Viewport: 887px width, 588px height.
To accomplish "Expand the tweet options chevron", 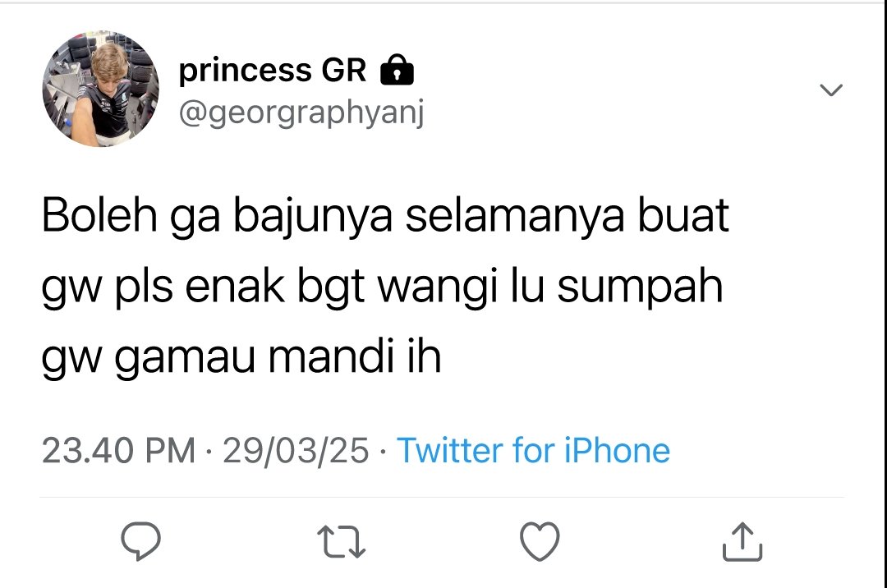I will (x=831, y=90).
